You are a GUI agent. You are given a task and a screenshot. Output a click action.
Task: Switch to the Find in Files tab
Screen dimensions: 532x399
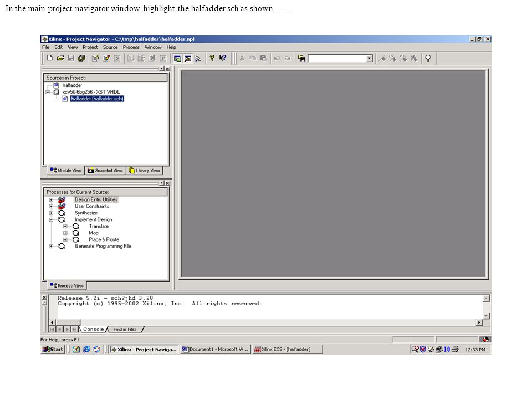point(125,329)
